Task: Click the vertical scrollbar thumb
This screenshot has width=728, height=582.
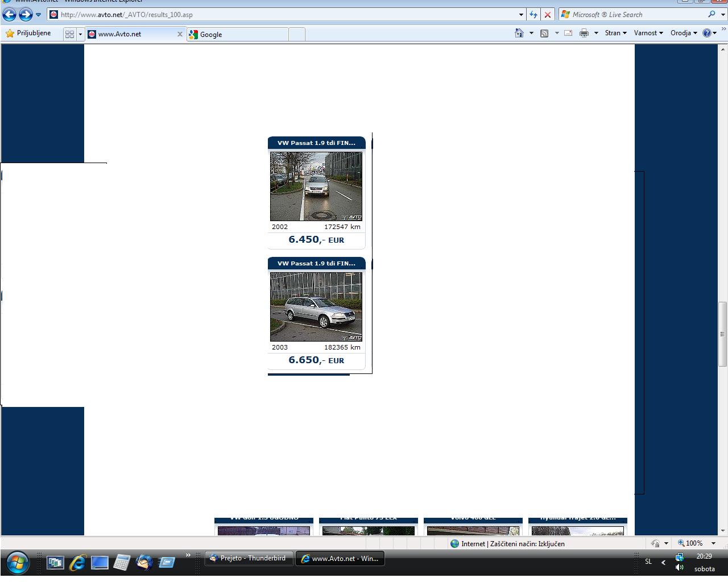Action: pos(723,334)
